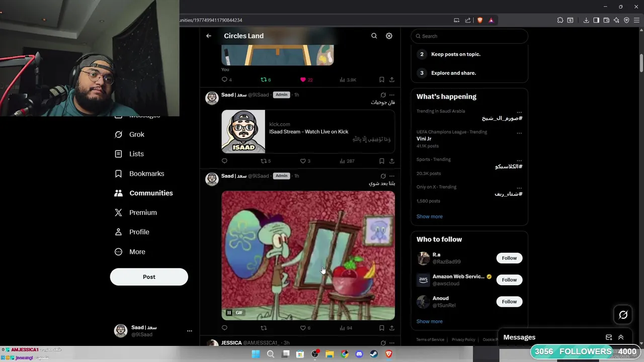The height and width of the screenshot is (362, 644).
Task: Expand the More menu in sidebar
Action: (x=130, y=252)
